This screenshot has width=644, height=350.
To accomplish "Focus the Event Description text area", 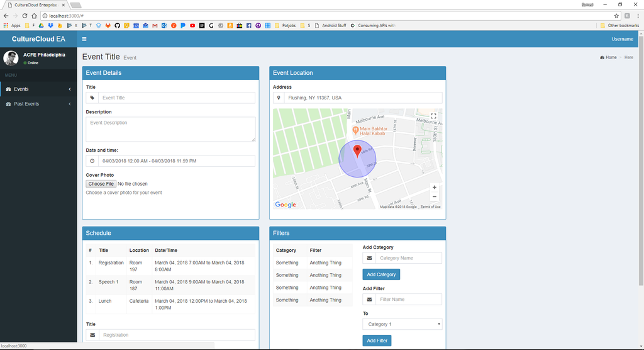I will [170, 129].
